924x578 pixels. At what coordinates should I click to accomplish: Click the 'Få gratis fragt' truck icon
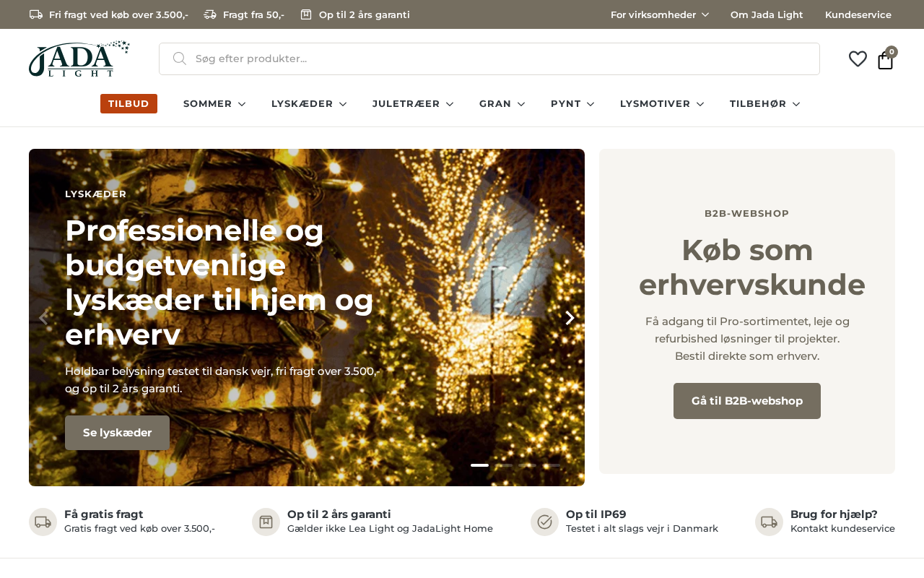(x=43, y=522)
